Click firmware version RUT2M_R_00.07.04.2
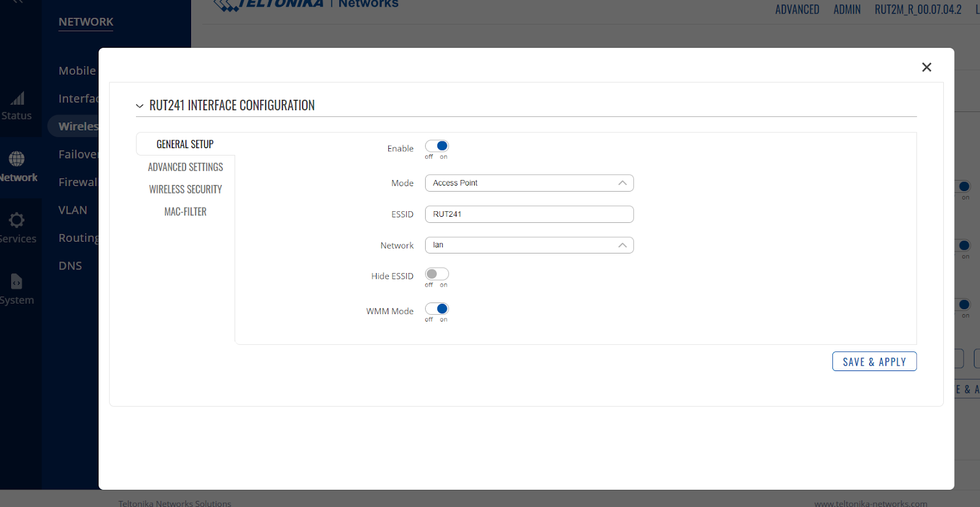Screen dimensions: 980x507 point(918,9)
